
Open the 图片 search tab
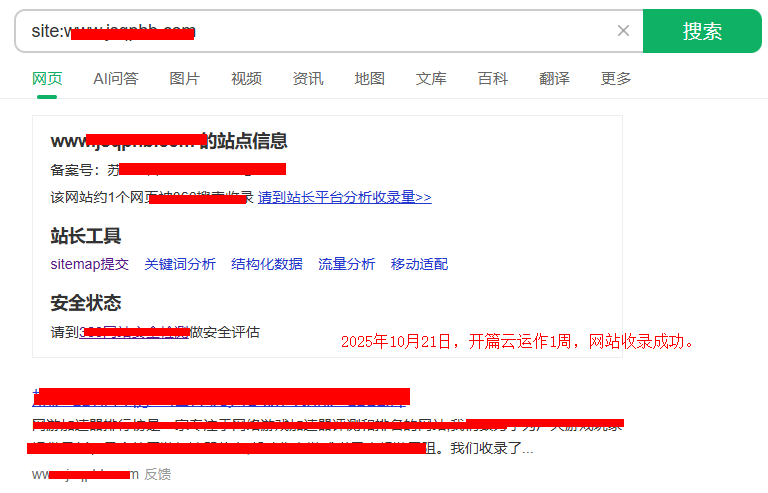pyautogui.click(x=184, y=78)
